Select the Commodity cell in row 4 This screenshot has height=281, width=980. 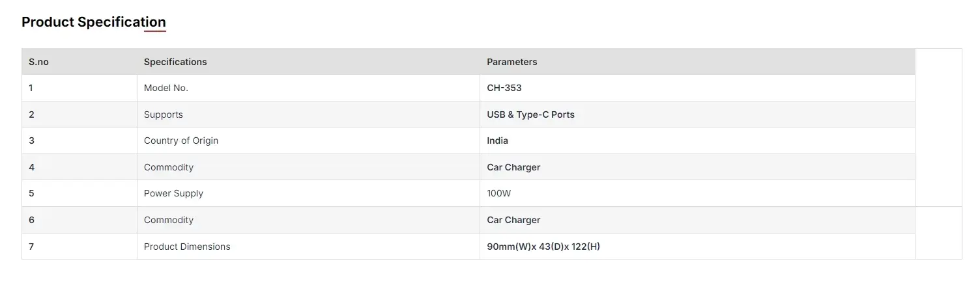point(308,167)
